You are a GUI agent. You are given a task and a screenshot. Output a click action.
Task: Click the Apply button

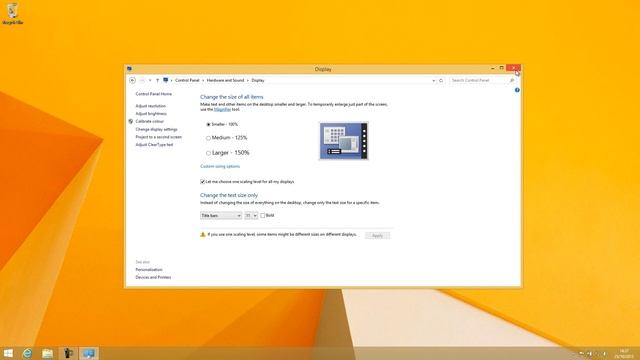click(x=378, y=236)
